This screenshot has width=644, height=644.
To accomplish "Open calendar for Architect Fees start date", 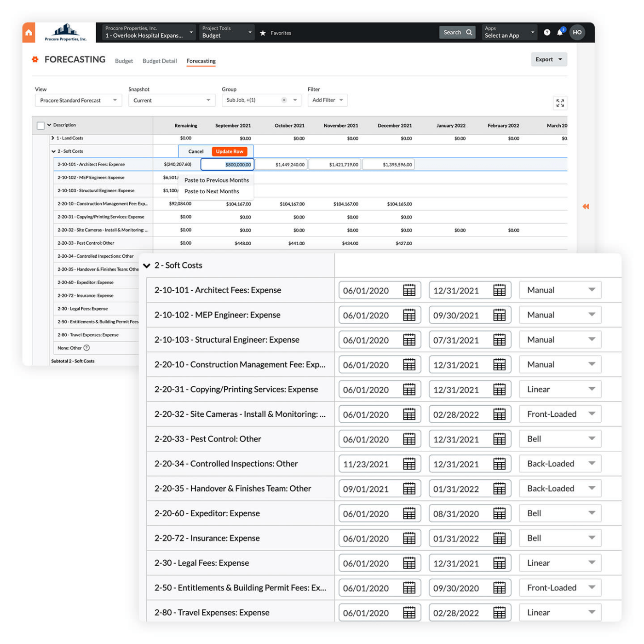I will pyautogui.click(x=409, y=290).
